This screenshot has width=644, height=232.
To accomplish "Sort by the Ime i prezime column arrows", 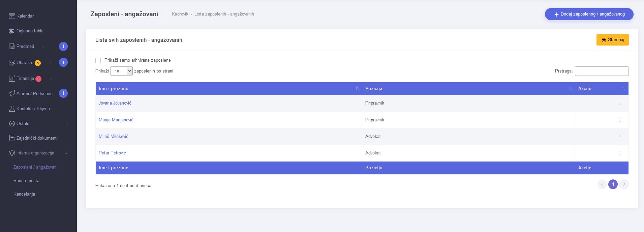I will [x=357, y=89].
